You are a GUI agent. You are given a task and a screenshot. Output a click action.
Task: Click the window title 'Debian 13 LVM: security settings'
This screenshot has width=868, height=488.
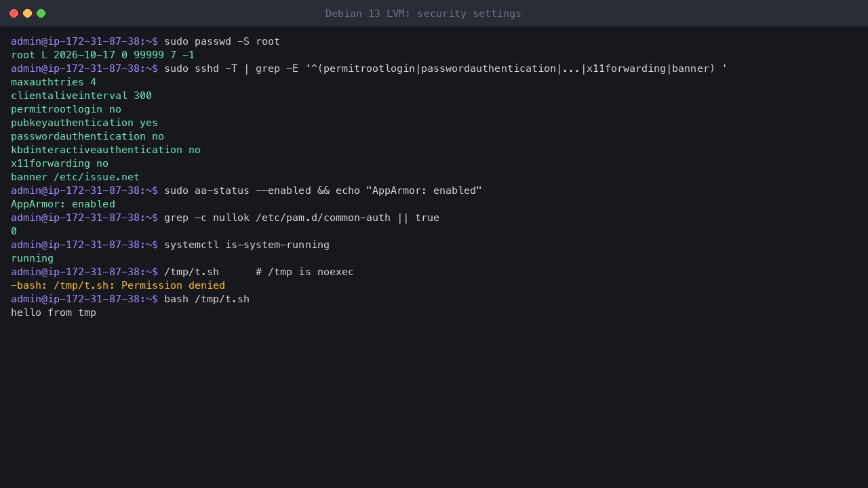(x=423, y=14)
